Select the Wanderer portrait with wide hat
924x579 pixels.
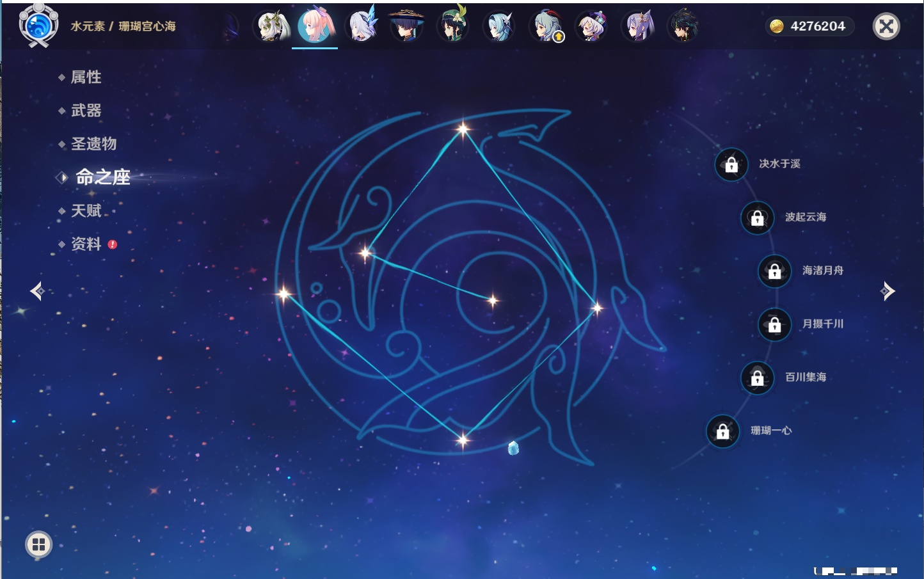[x=407, y=26]
